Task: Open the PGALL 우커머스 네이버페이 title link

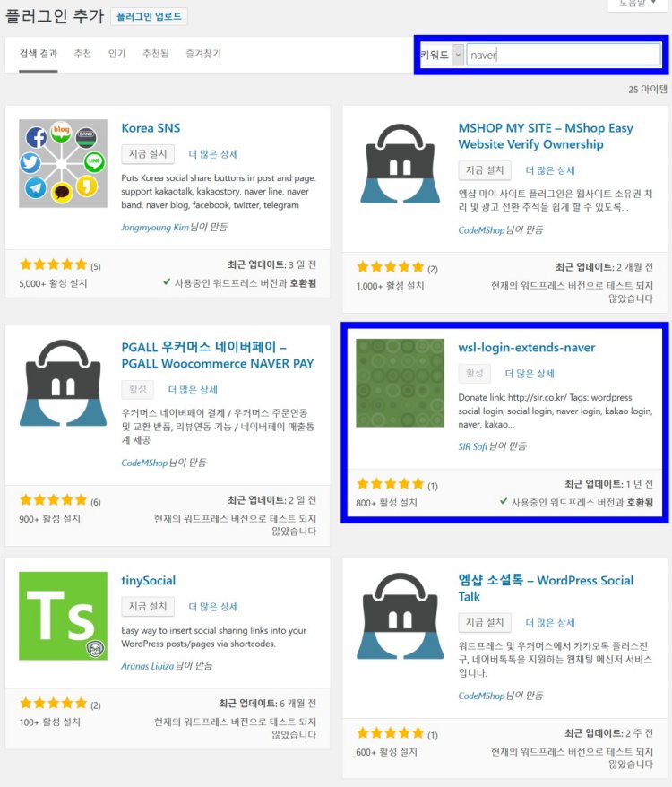Action: (218, 355)
